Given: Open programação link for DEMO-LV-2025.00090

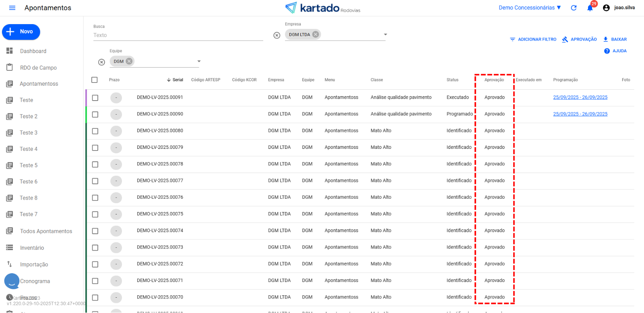Looking at the screenshot, I should [580, 114].
